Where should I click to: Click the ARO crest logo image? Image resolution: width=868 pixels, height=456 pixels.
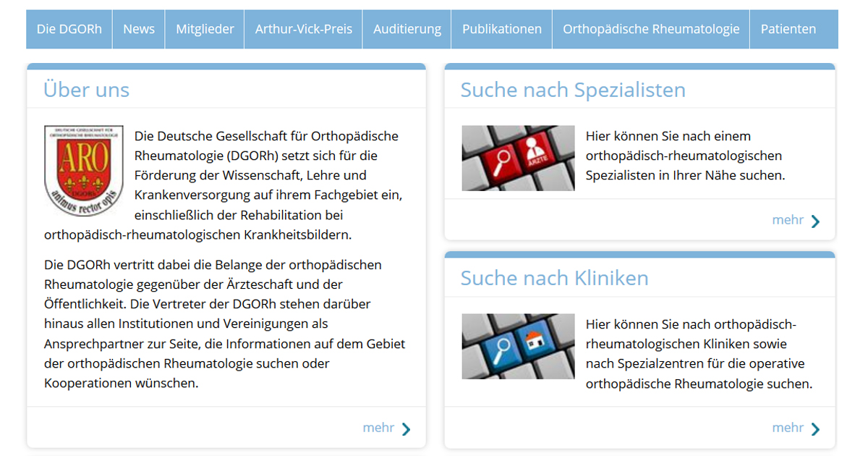83,171
